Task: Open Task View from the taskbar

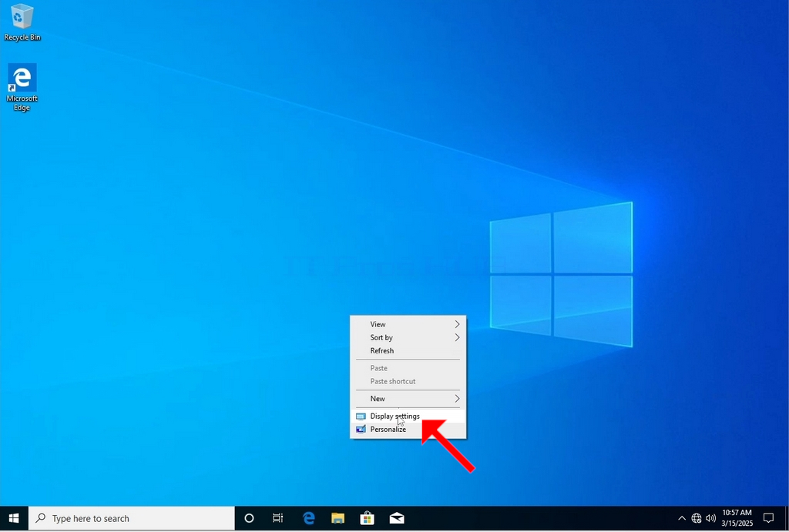Action: click(x=277, y=518)
